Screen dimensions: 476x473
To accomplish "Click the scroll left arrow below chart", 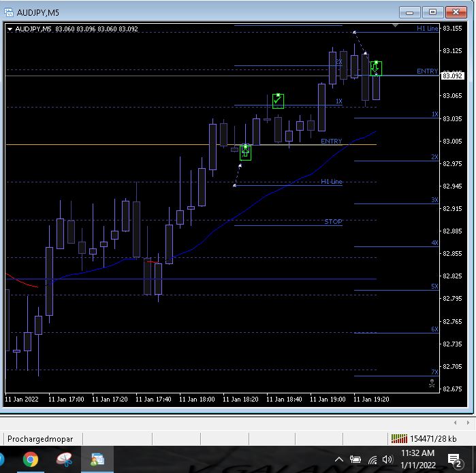I will [455, 423].
